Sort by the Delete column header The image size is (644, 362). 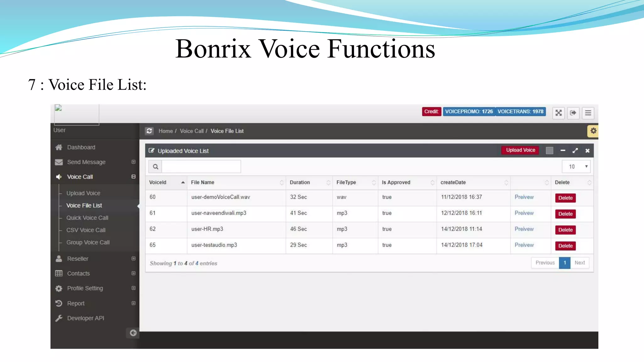(572, 182)
